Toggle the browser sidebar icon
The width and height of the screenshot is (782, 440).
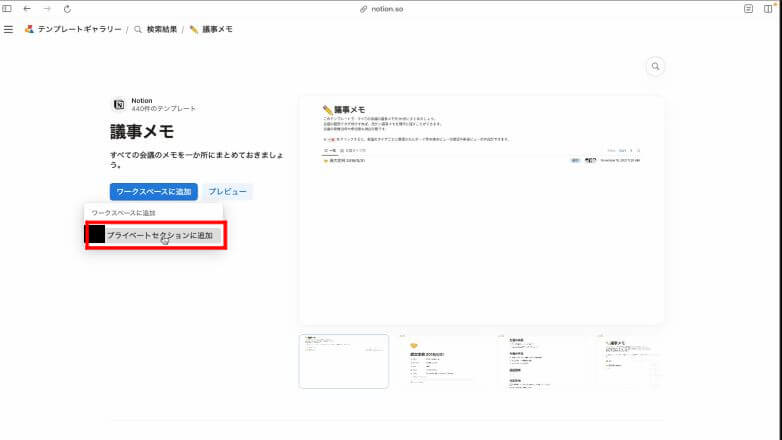7,8
